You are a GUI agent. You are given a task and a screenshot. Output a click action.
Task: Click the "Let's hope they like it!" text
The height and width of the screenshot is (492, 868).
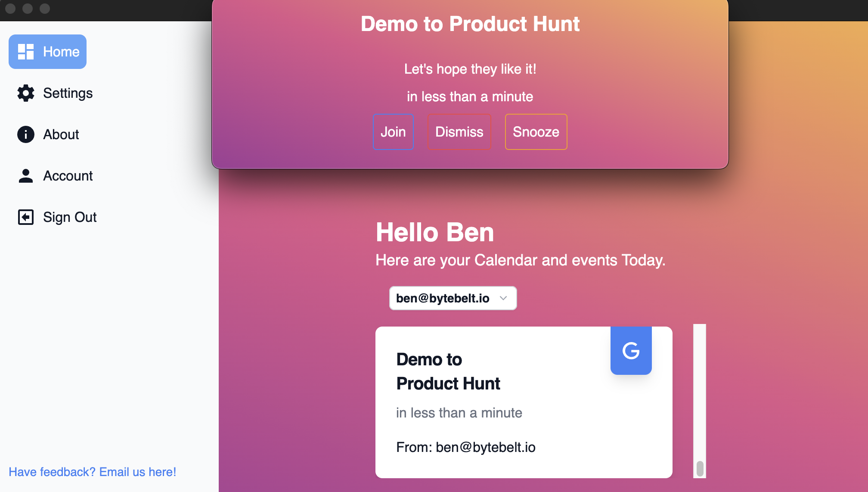coord(470,69)
